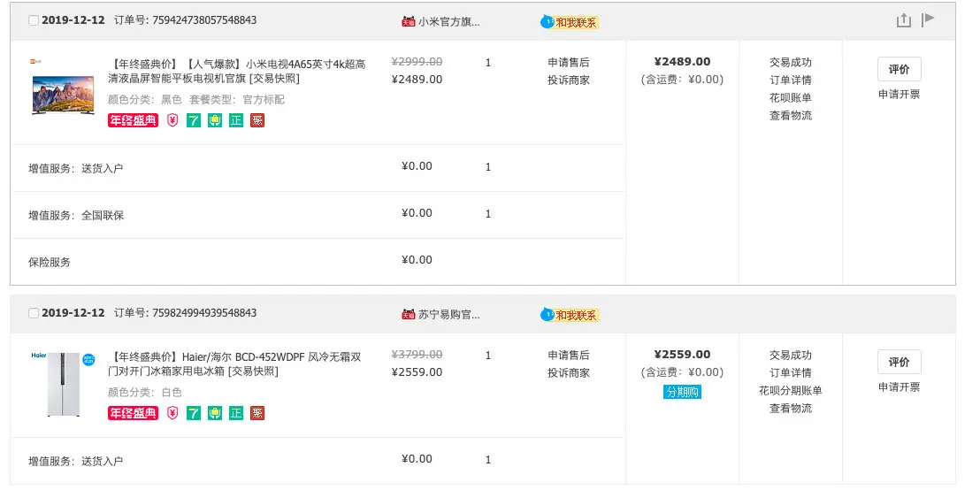Click 增值服务：送货入户 in the Haier order
Image resolution: width=980 pixels, height=490 pixels.
coord(76,462)
